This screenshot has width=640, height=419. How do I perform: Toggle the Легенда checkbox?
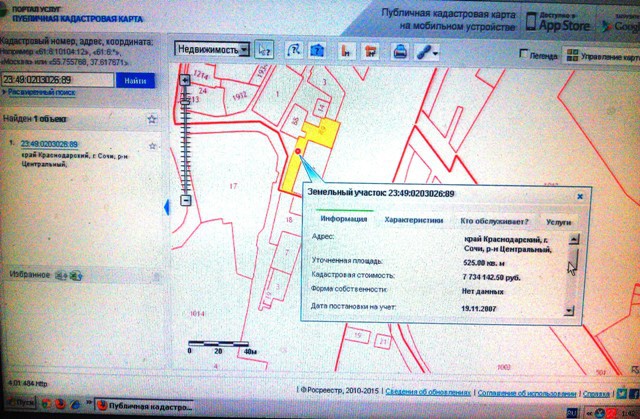(x=522, y=55)
